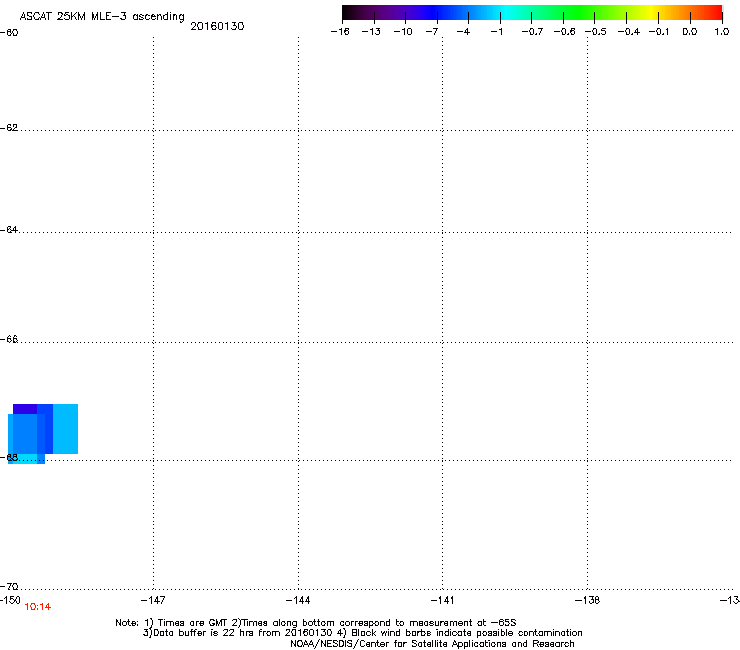Click the latitude label -64
The image size is (740, 650).
pos(9,230)
